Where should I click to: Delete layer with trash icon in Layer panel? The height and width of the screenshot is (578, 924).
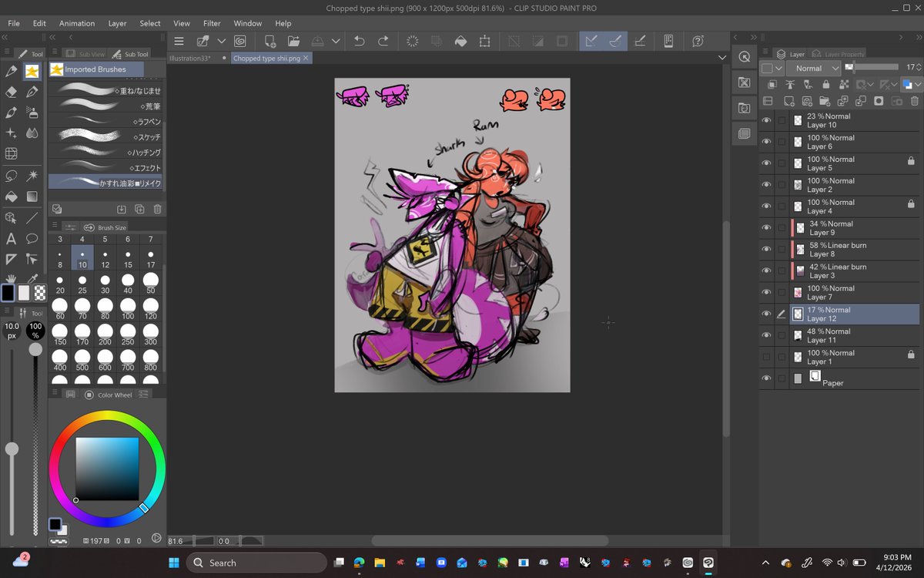tap(914, 101)
